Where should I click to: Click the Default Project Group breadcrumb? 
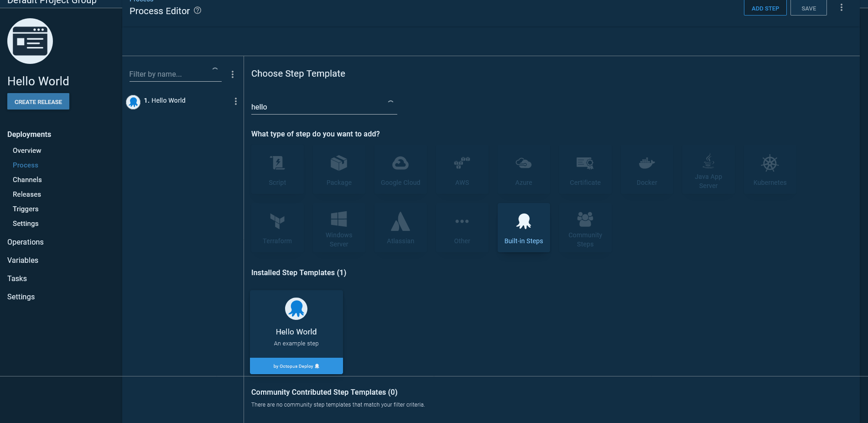[x=52, y=2]
